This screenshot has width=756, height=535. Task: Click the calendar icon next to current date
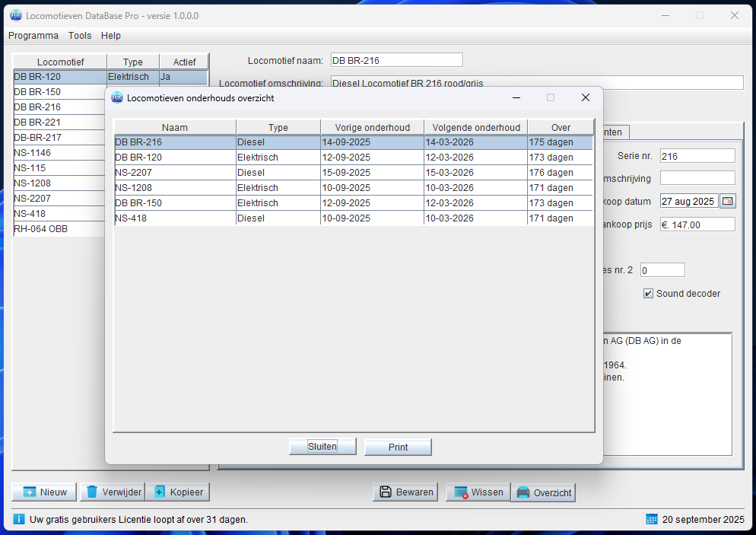click(x=651, y=519)
